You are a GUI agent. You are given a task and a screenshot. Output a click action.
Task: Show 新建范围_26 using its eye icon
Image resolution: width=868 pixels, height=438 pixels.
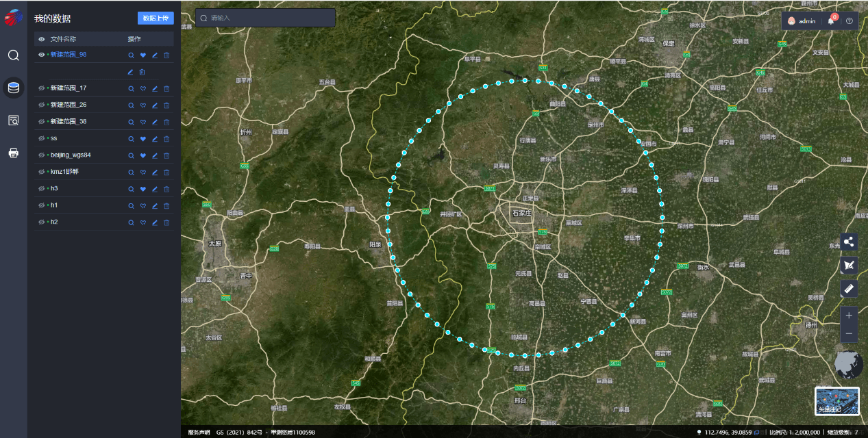[x=41, y=105]
